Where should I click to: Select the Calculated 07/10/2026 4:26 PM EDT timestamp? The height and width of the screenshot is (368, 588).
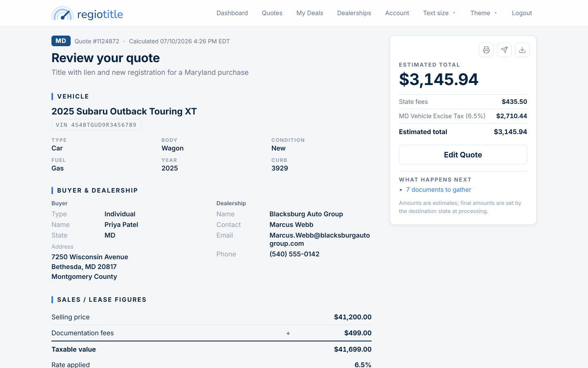click(x=179, y=41)
